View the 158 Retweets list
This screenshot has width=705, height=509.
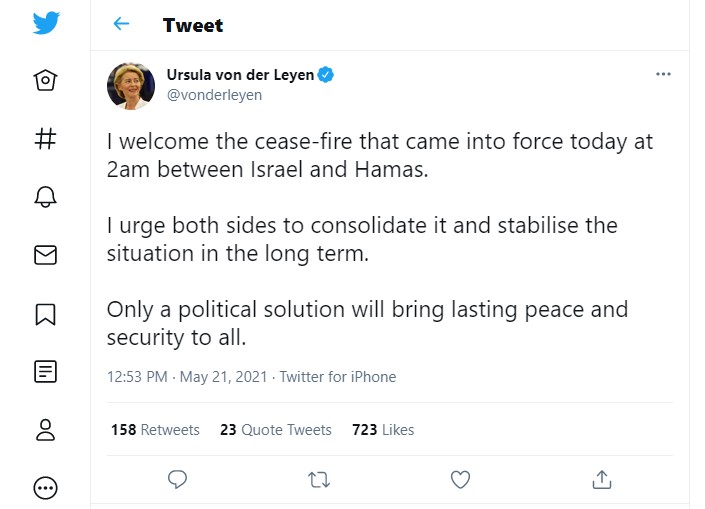(155, 430)
